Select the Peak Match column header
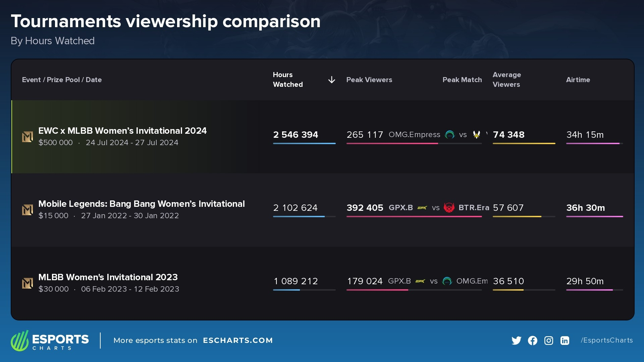 462,79
